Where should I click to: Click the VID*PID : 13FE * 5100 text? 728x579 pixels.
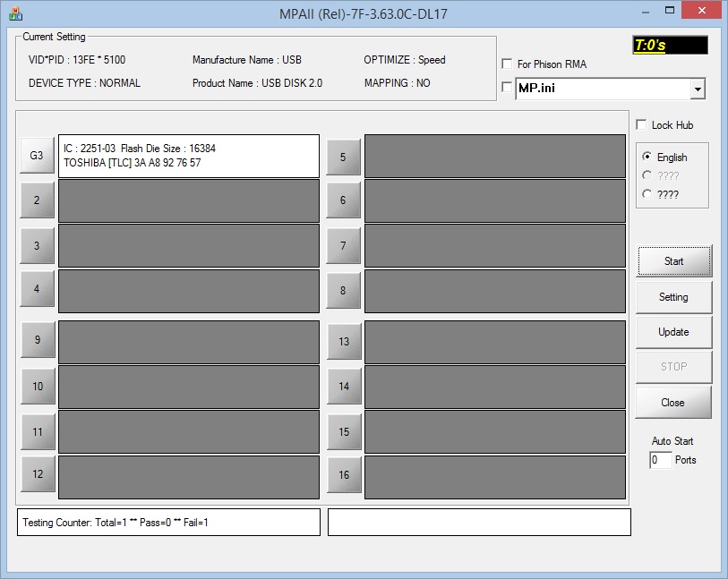click(x=77, y=60)
